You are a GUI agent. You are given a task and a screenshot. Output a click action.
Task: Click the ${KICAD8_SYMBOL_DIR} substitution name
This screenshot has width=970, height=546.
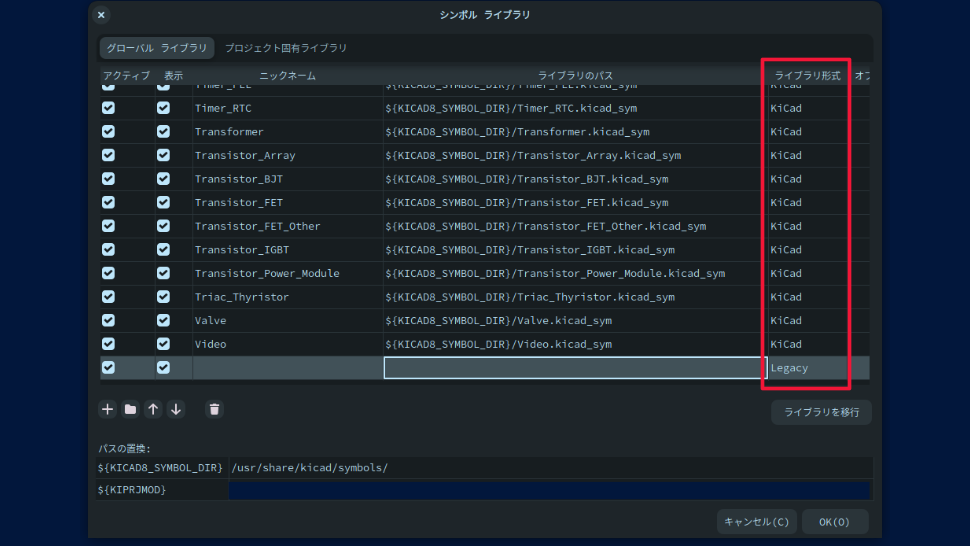tap(160, 468)
